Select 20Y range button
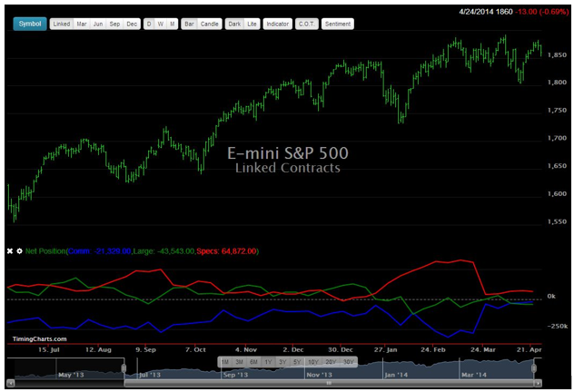574x392 pixels. tap(331, 362)
